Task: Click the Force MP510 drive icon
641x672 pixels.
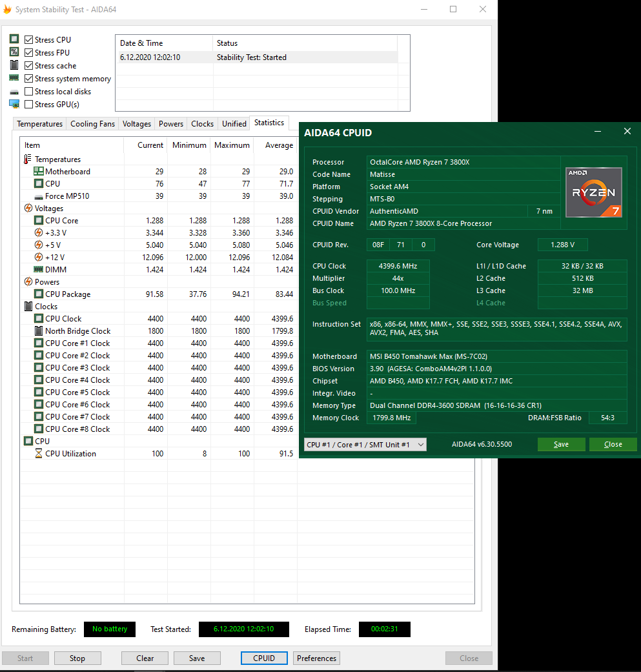Action: 39,197
